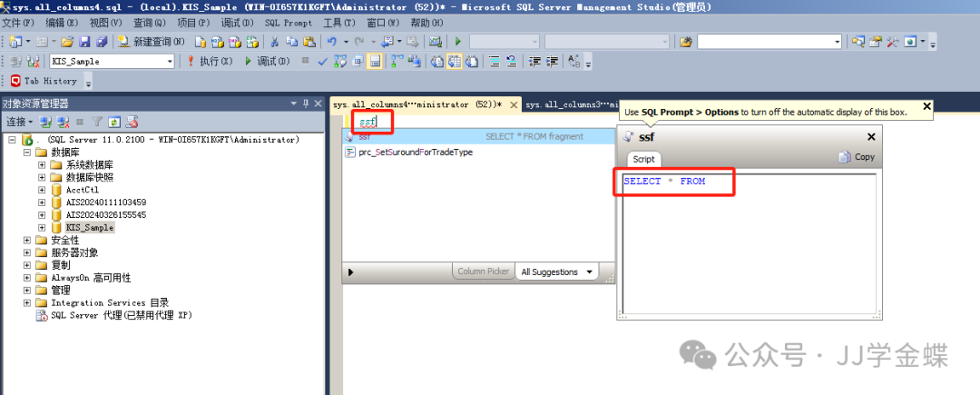The image size is (980, 395).
Task: Click the Find in Files folder icon
Action: [x=686, y=42]
